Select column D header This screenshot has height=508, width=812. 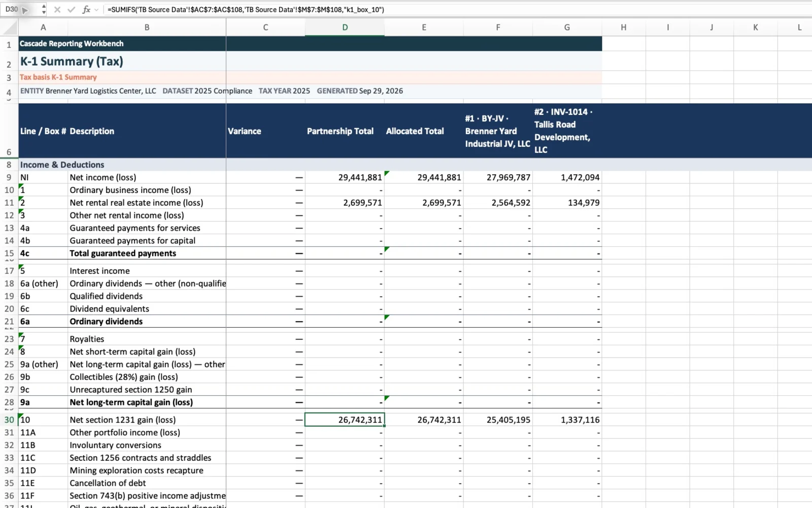click(345, 27)
